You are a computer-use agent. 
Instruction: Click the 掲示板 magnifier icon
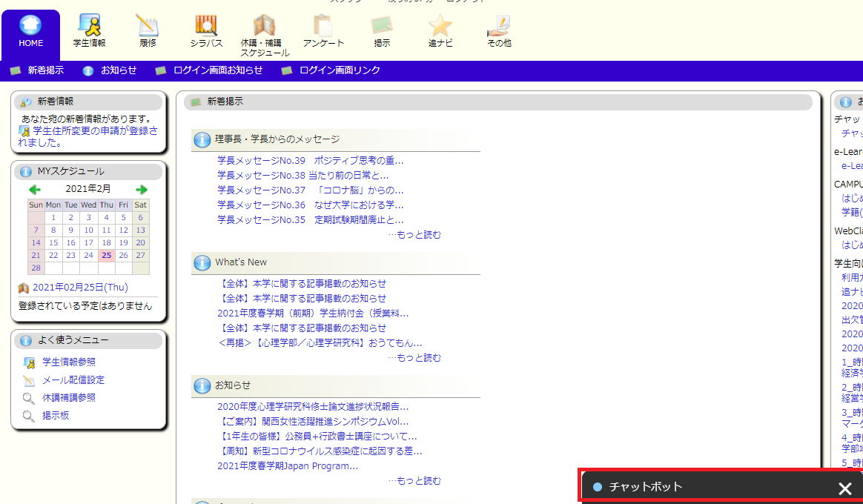(28, 416)
